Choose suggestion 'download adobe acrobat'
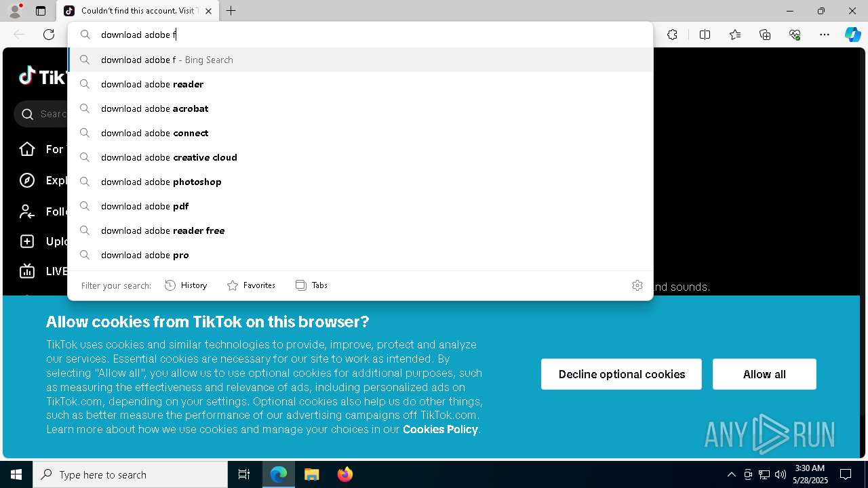This screenshot has height=488, width=868. [x=360, y=108]
